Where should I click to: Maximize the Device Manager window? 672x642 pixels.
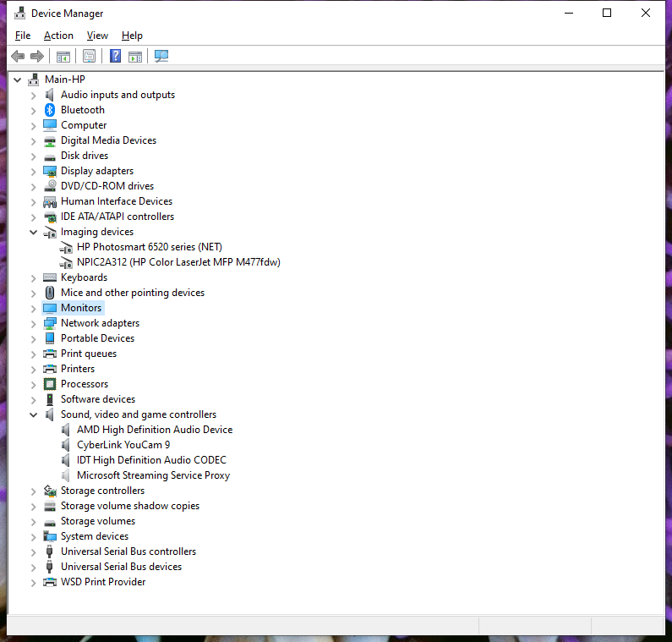click(607, 14)
